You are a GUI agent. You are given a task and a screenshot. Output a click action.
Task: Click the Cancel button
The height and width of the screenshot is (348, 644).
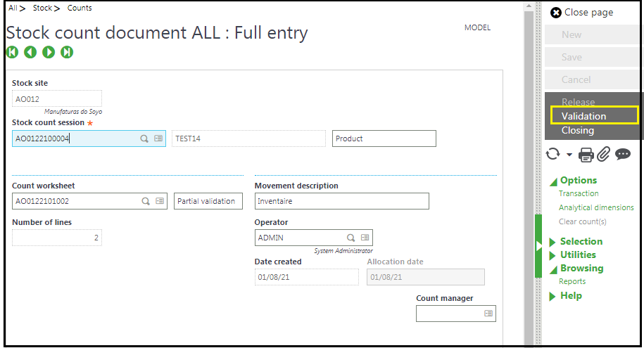tap(591, 79)
